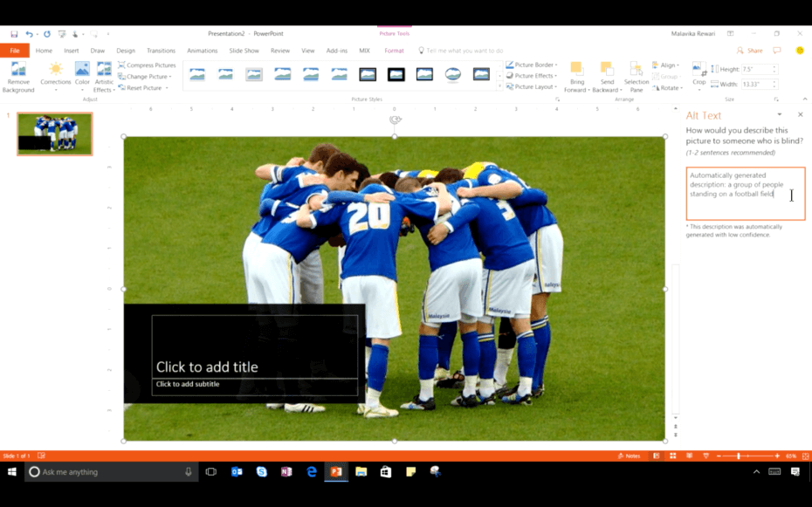Click the Share button

pos(754,51)
